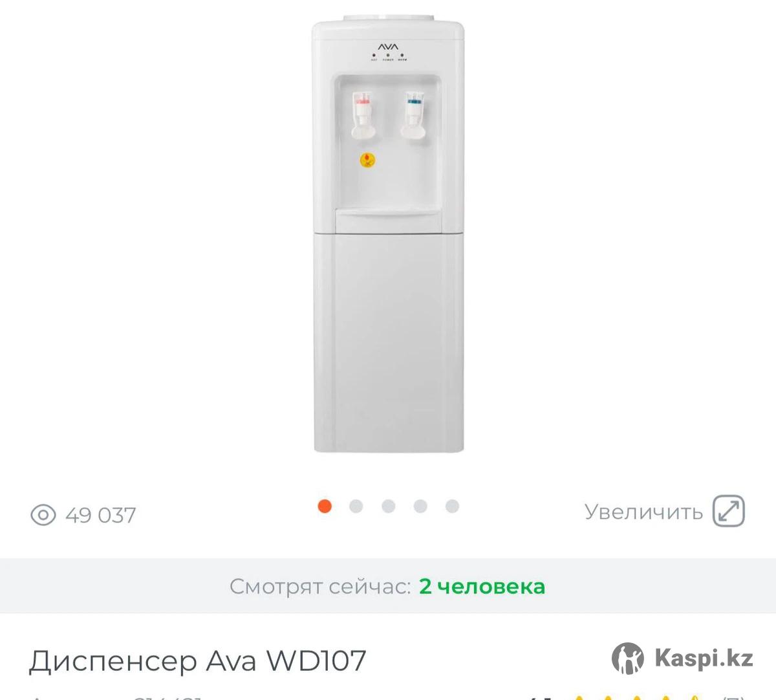This screenshot has height=700, width=776.
Task: Switch to the third image dot
Action: pos(389,506)
